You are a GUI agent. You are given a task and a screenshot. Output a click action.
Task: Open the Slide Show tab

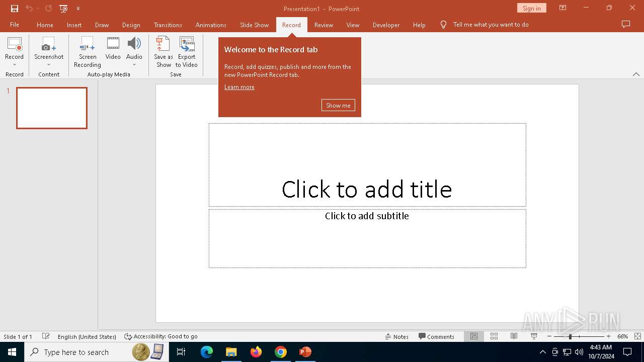coord(254,25)
